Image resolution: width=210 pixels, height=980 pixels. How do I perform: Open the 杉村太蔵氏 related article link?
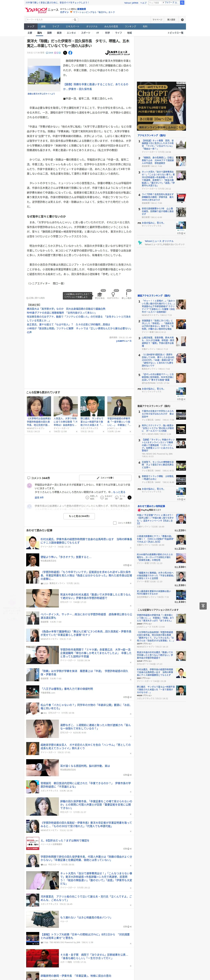coord(86,541)
